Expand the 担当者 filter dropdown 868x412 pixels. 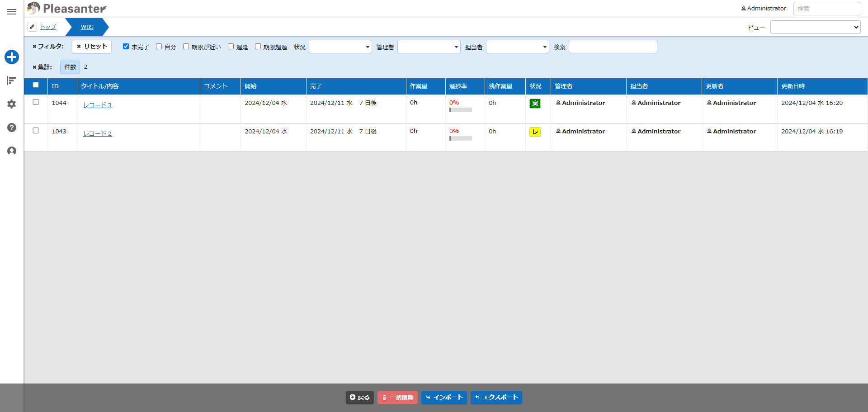point(518,47)
